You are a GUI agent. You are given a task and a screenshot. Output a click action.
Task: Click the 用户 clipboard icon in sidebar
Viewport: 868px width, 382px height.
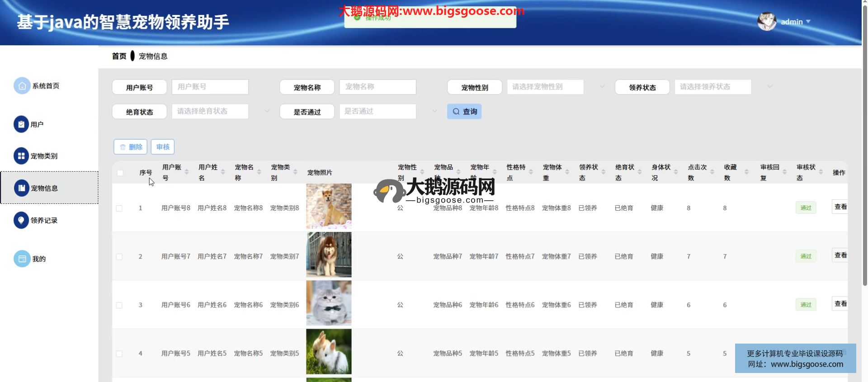(x=21, y=124)
